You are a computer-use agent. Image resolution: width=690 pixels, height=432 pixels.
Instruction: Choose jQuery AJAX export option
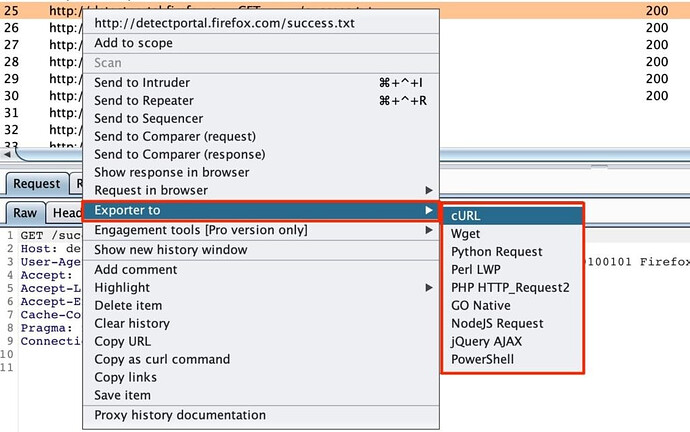click(x=484, y=341)
